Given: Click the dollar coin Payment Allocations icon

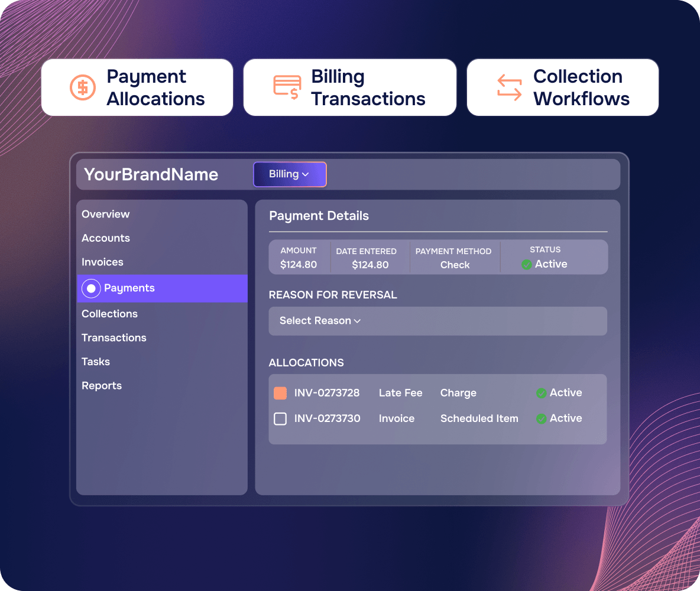Looking at the screenshot, I should [83, 87].
